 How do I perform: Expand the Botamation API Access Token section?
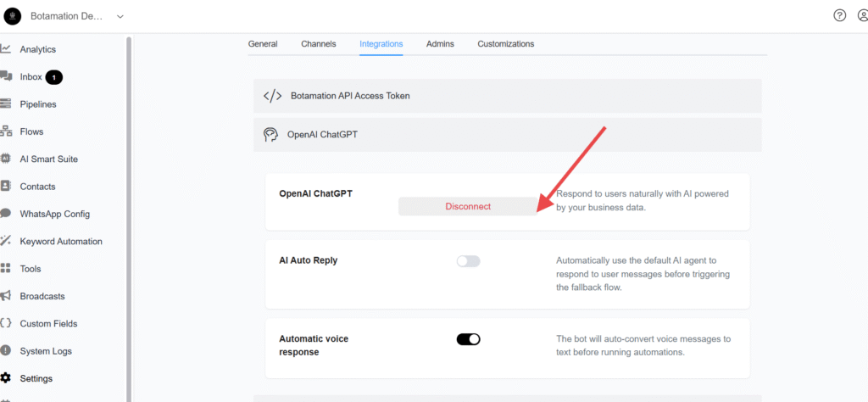508,96
